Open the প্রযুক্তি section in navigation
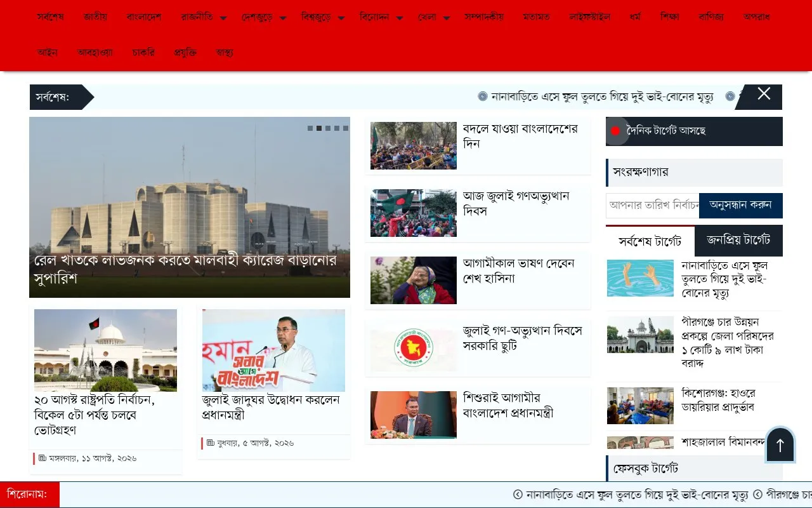Viewport: 812px width, 508px height. [185, 52]
